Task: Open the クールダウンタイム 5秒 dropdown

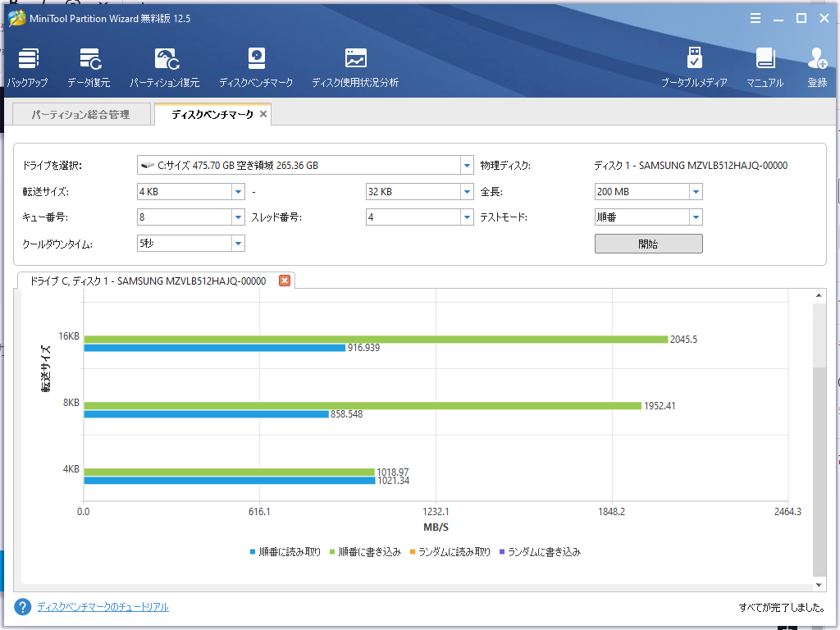Action: click(239, 243)
